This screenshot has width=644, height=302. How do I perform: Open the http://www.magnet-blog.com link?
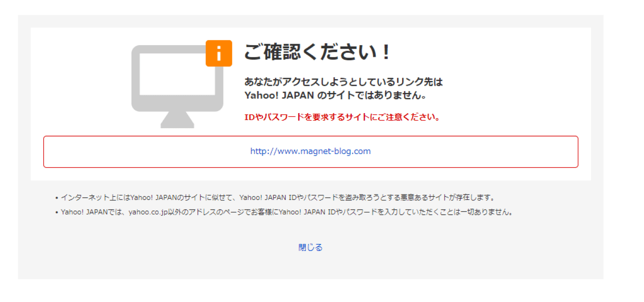310,151
